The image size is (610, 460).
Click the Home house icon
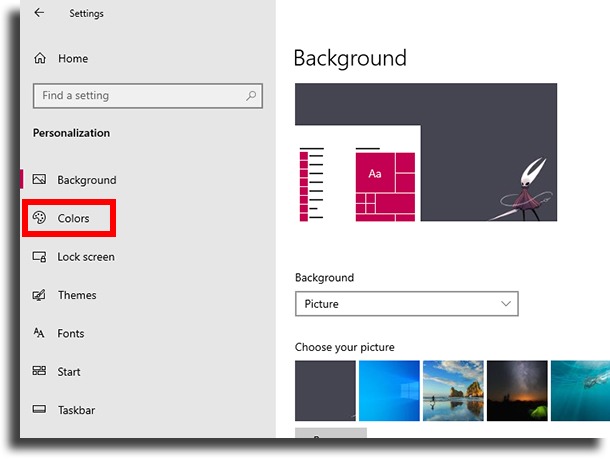coord(40,58)
